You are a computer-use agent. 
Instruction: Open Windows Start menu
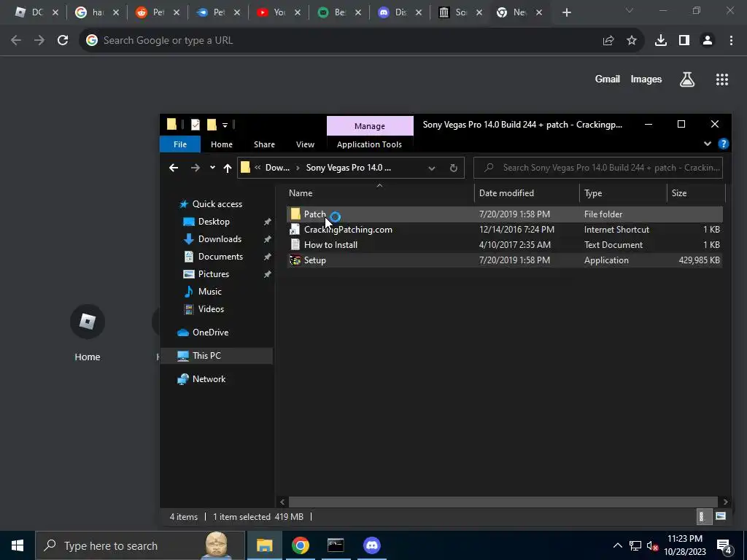click(x=18, y=545)
